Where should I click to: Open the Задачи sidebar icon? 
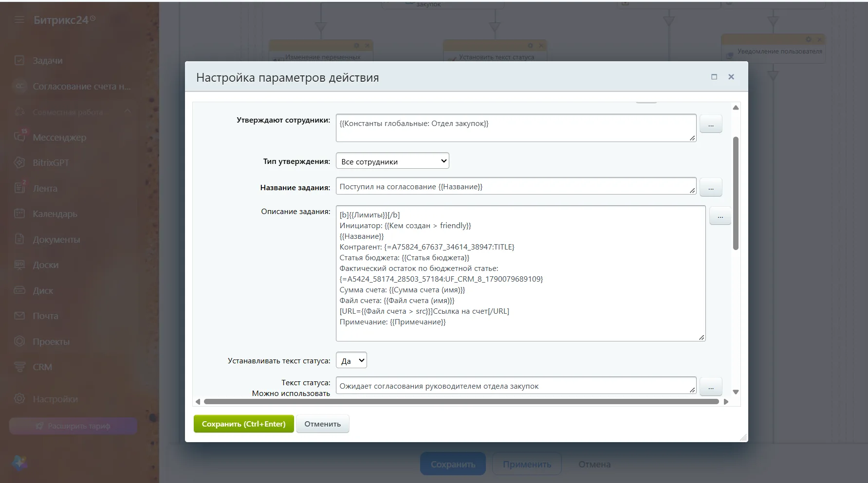19,60
